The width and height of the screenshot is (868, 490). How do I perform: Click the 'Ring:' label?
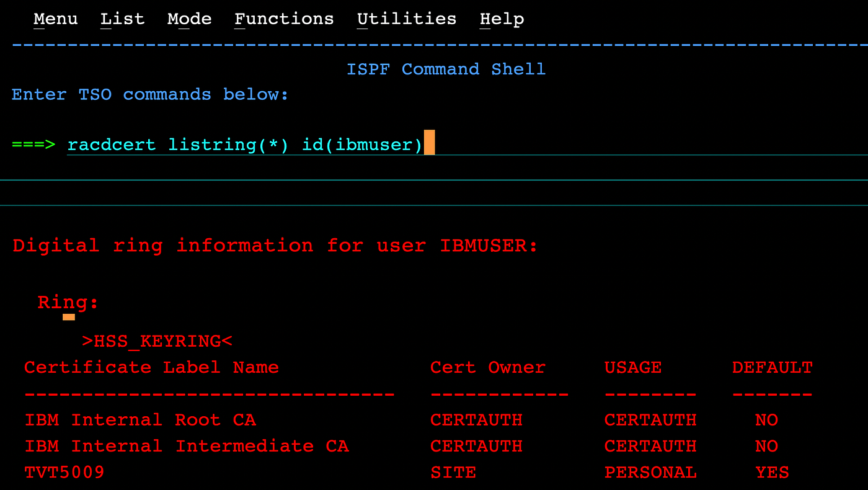tap(68, 302)
